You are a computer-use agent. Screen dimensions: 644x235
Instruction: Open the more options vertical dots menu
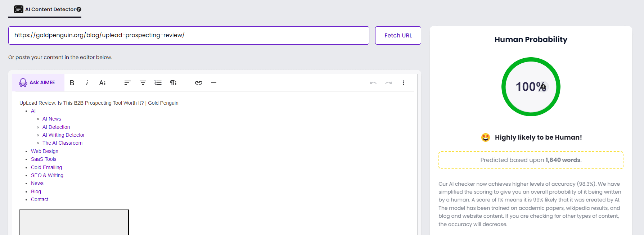coord(404,83)
